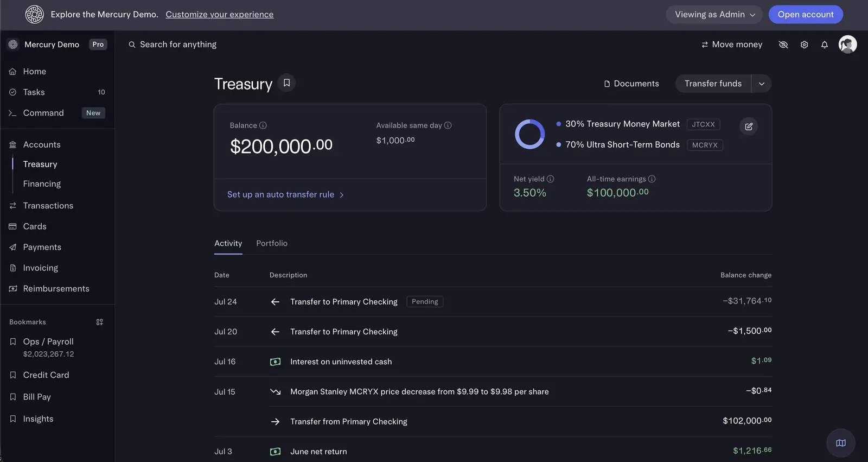This screenshot has width=868, height=462.
Task: Open notifications bell
Action: click(824, 45)
